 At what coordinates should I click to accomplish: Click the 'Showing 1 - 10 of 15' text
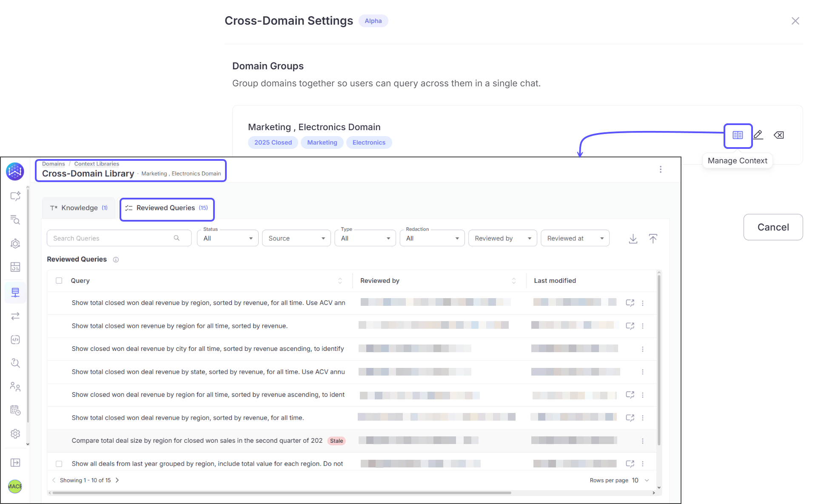point(85,480)
